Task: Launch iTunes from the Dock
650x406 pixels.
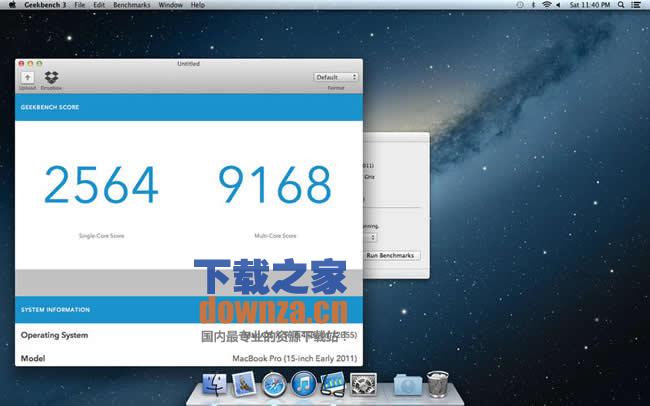Action: coord(303,384)
